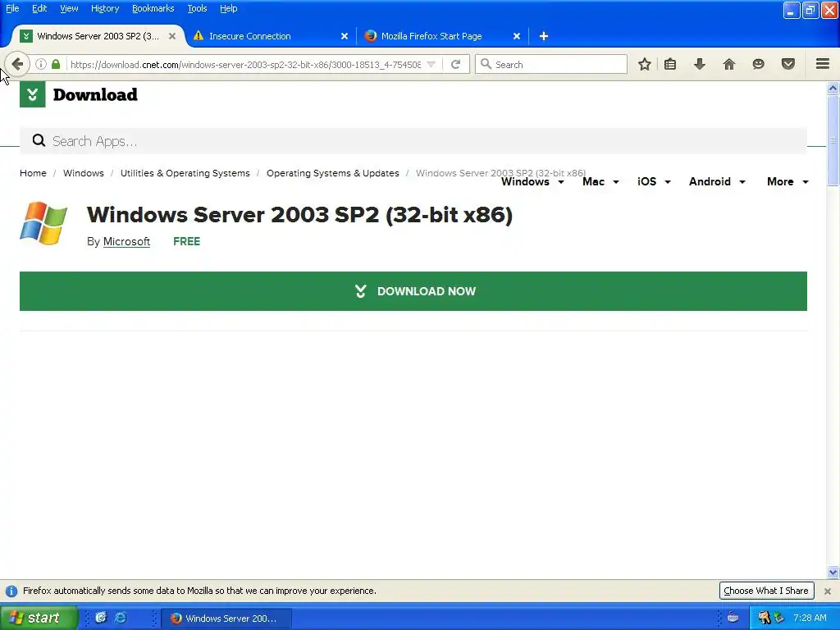Expand the Mac platform dropdown
This screenshot has width=840, height=630.
(600, 181)
